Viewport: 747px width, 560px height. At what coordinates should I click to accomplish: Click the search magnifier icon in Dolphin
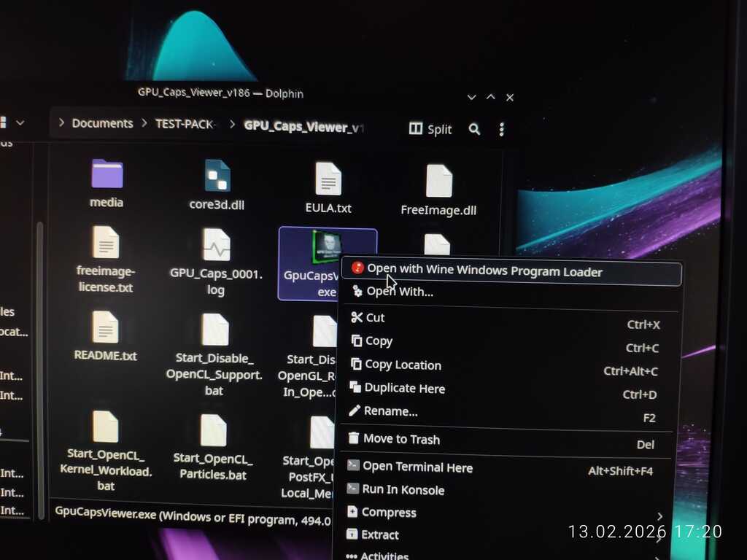point(474,129)
